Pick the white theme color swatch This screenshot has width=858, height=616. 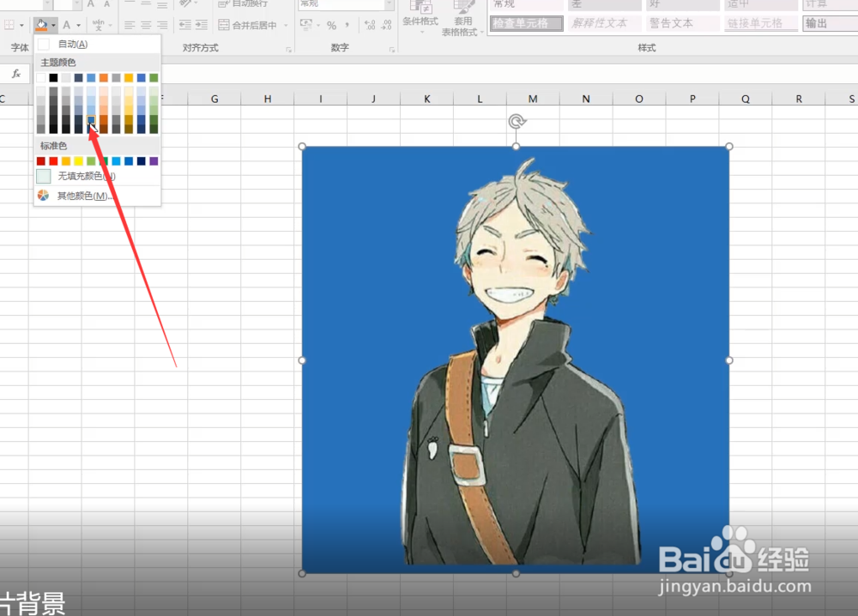[x=41, y=78]
